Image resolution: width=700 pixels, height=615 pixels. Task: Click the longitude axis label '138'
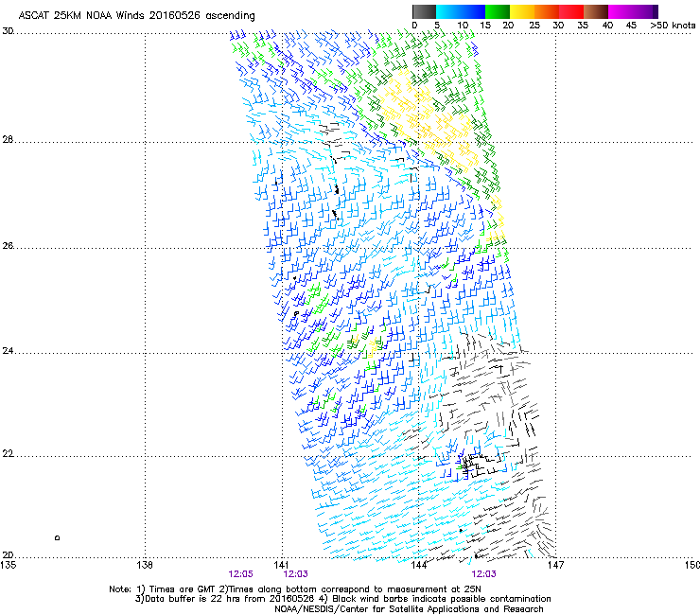(x=145, y=565)
